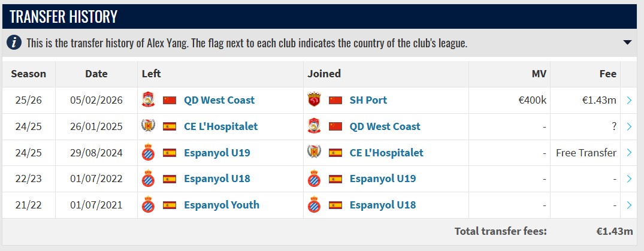This screenshot has height=251, width=644.
Task: Click the Season column header
Action: tap(28, 74)
